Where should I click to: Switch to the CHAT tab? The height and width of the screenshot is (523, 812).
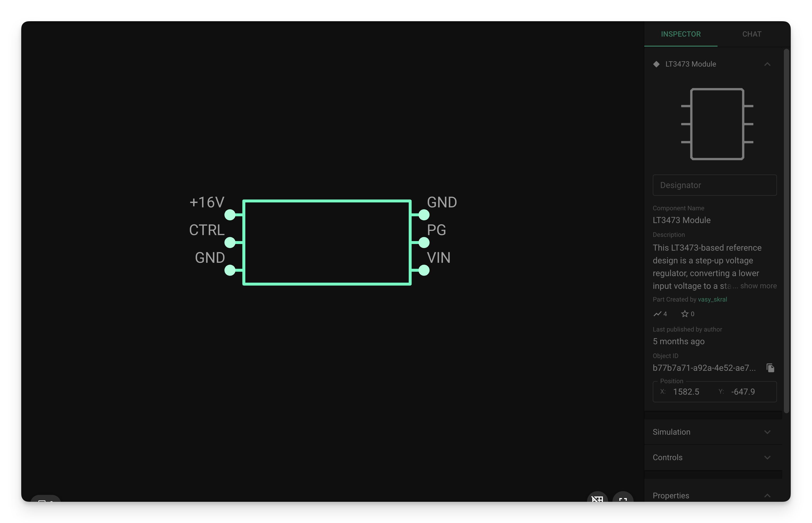coord(751,34)
